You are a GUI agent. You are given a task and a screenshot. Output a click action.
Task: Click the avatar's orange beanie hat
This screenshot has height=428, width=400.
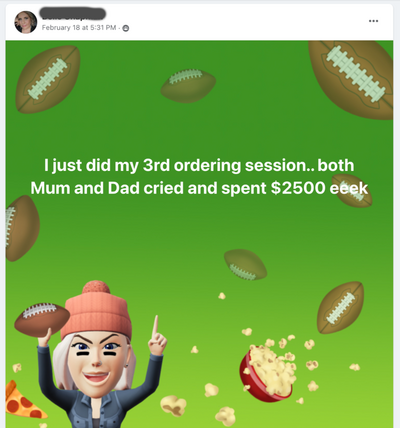(98, 309)
